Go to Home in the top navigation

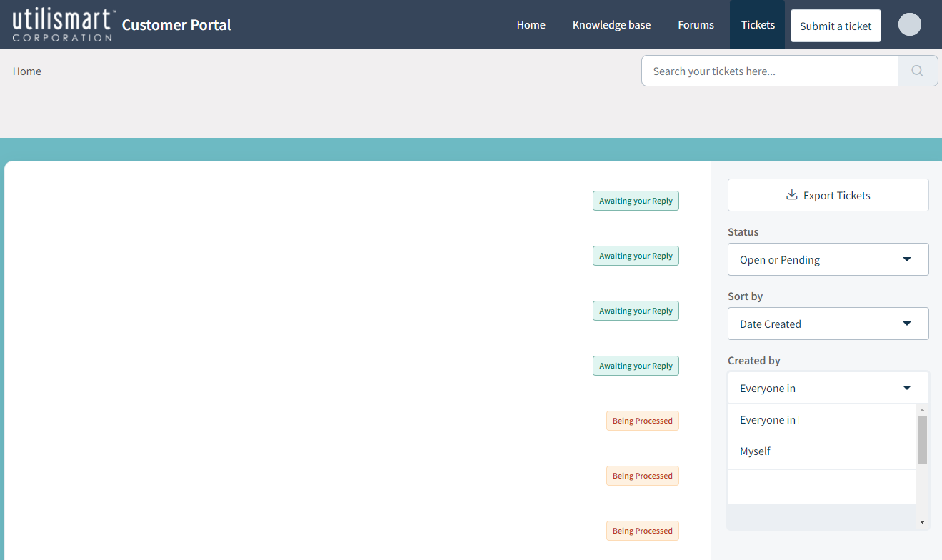click(531, 25)
